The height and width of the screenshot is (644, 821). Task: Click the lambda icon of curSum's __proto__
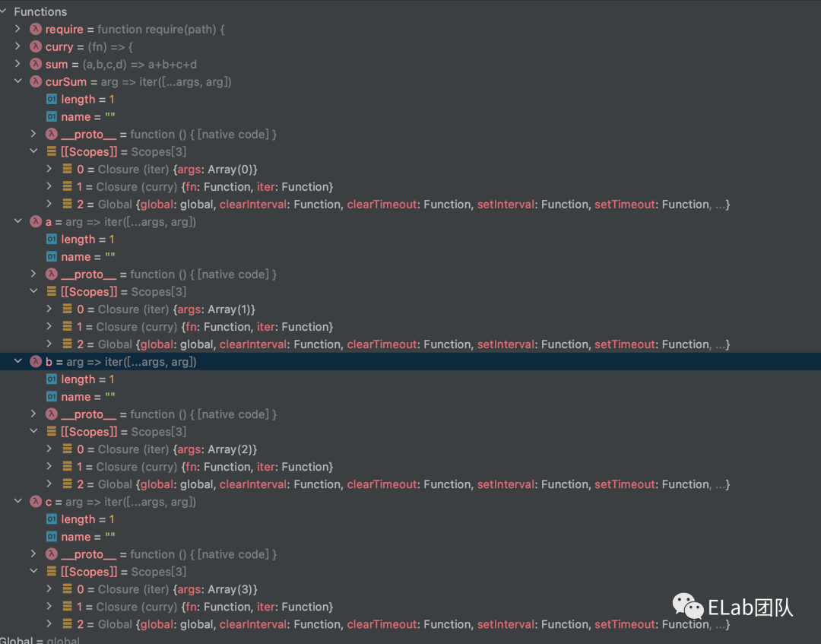(x=52, y=134)
